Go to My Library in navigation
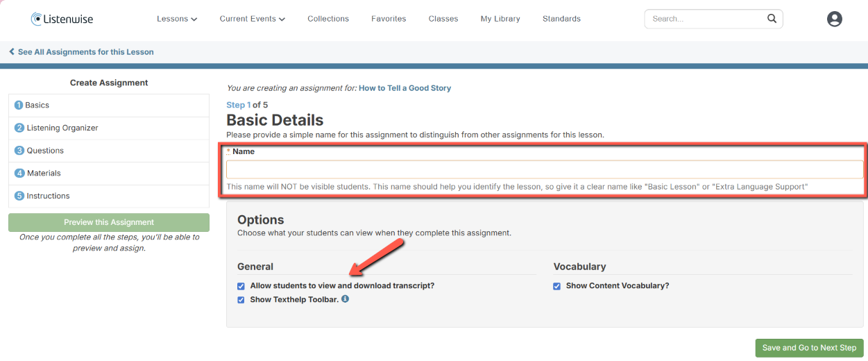 pyautogui.click(x=500, y=19)
